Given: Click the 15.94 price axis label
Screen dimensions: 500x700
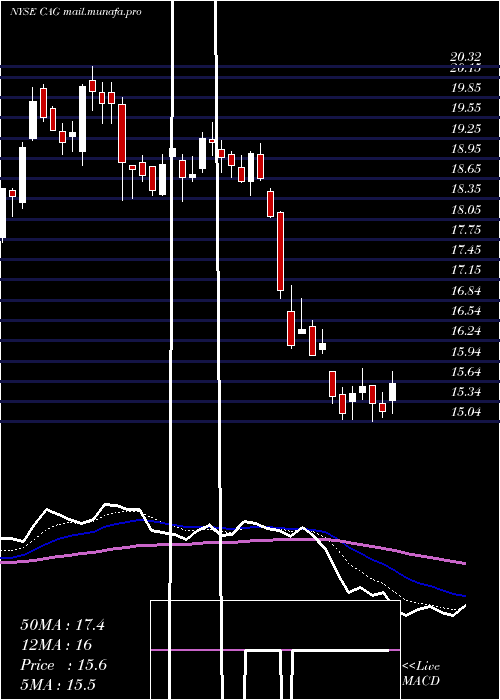Looking at the screenshot, I should (466, 351).
